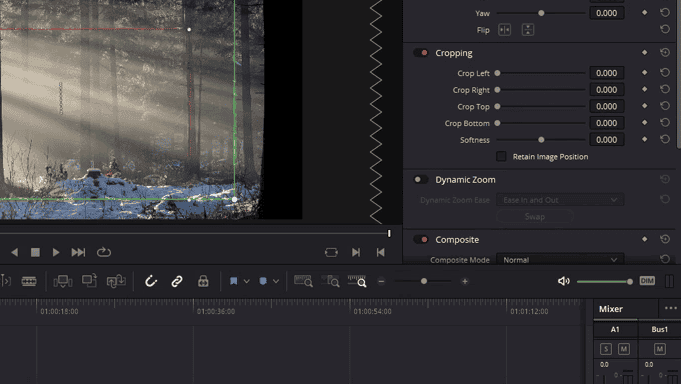The height and width of the screenshot is (384, 681).
Task: Mute track A1 in the Mixer
Action: pos(624,349)
